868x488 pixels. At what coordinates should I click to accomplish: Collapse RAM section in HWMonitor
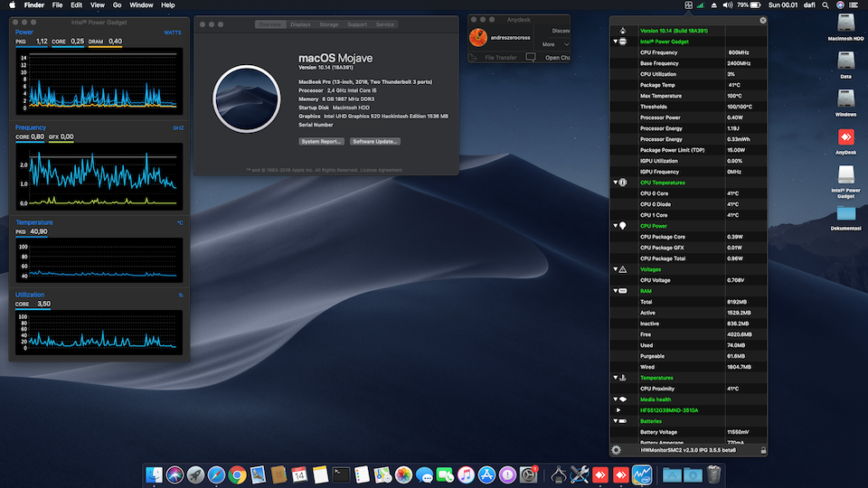pos(615,291)
